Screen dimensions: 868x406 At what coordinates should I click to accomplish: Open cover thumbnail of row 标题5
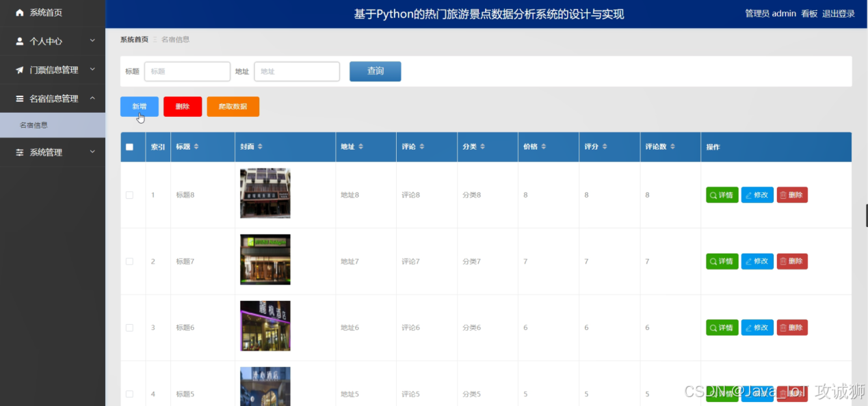[x=265, y=386]
